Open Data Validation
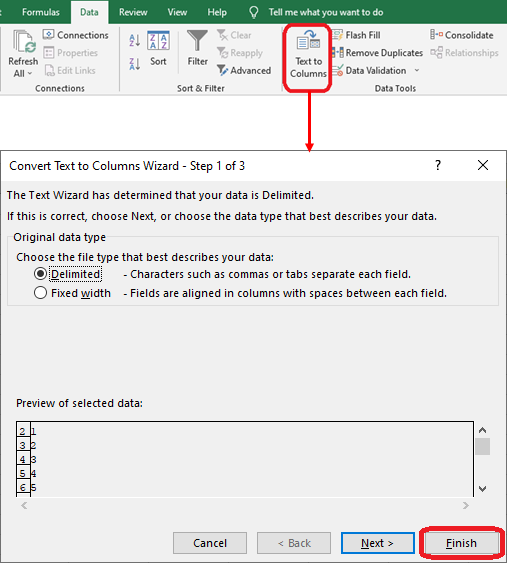507x563 pixels. coord(369,70)
